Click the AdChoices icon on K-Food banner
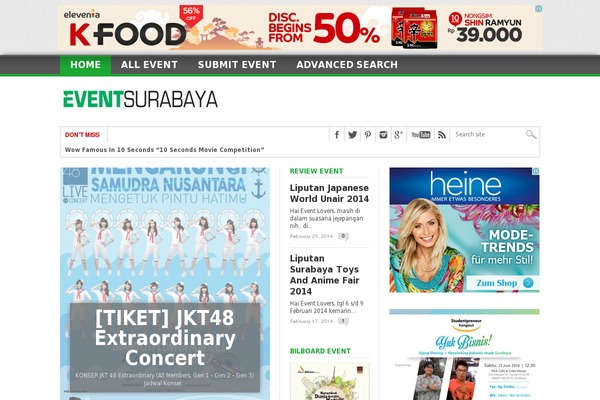 [x=538, y=9]
